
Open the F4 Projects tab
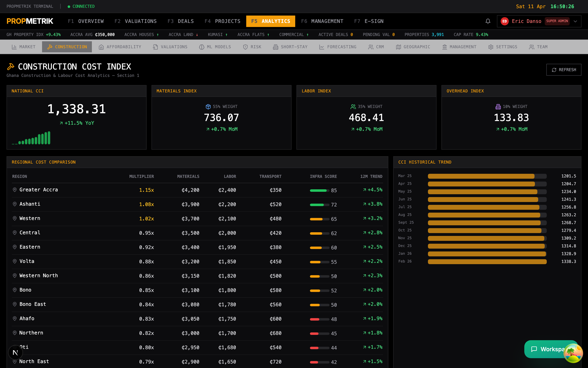coord(223,21)
